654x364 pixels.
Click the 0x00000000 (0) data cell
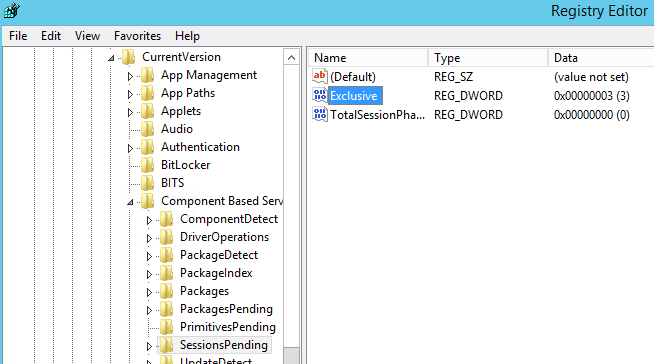coord(591,115)
